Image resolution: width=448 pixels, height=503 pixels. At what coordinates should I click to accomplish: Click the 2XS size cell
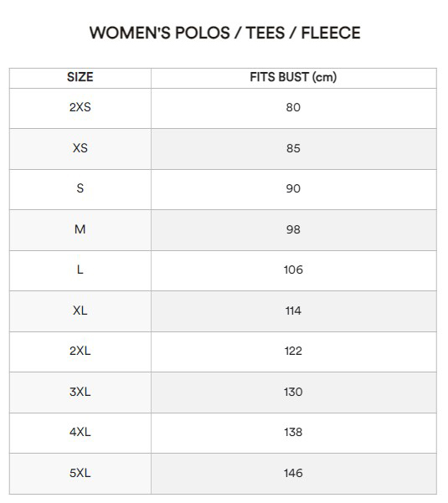point(80,107)
